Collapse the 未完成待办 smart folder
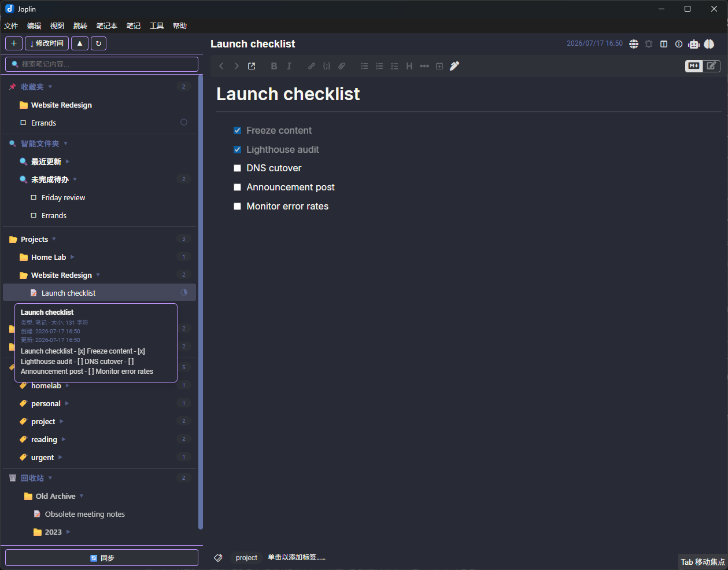The image size is (728, 570). click(x=75, y=179)
